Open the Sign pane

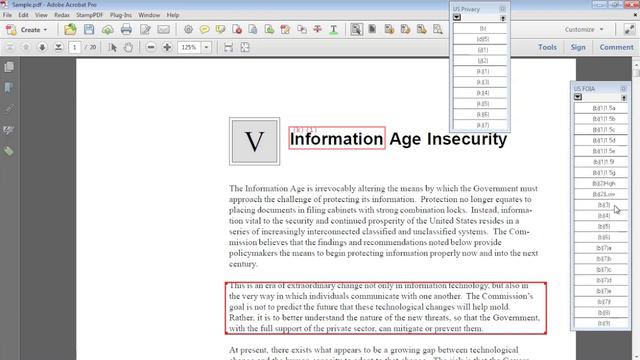(x=578, y=47)
